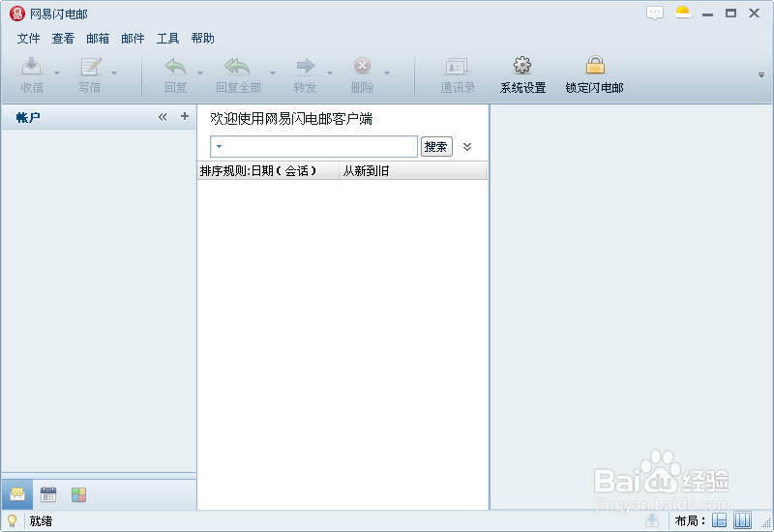This screenshot has width=774, height=532.
Task: Click the 转发 forward icon
Action: [x=305, y=67]
